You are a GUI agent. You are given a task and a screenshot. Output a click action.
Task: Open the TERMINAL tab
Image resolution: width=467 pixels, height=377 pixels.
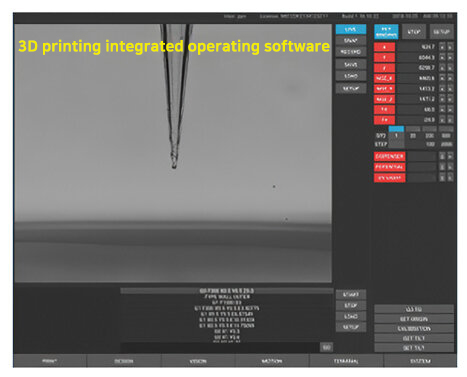click(346, 361)
